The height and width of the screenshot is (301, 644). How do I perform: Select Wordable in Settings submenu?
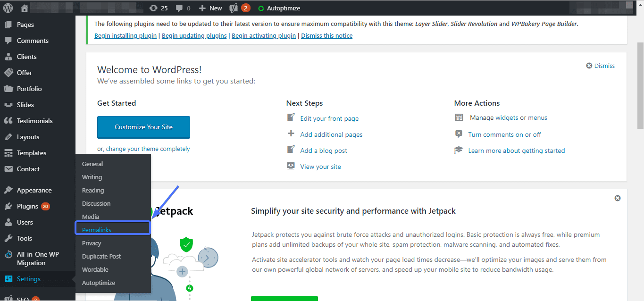pyautogui.click(x=95, y=269)
